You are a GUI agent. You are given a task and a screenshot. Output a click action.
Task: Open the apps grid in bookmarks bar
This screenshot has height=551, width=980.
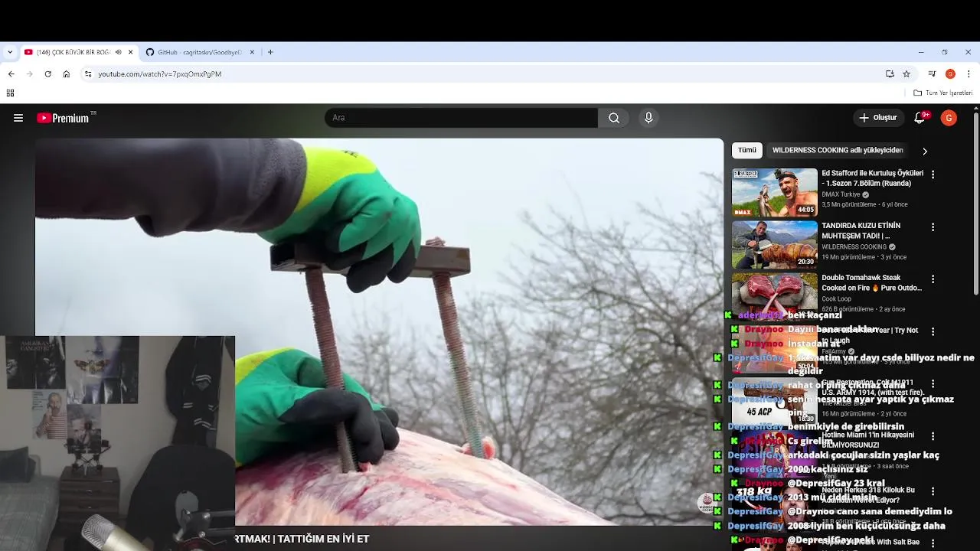click(x=10, y=93)
